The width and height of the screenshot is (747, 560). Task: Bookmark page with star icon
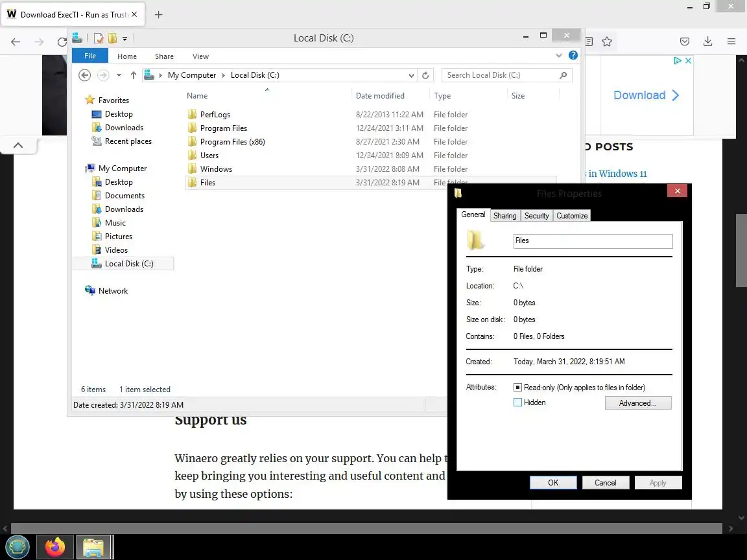pos(606,42)
